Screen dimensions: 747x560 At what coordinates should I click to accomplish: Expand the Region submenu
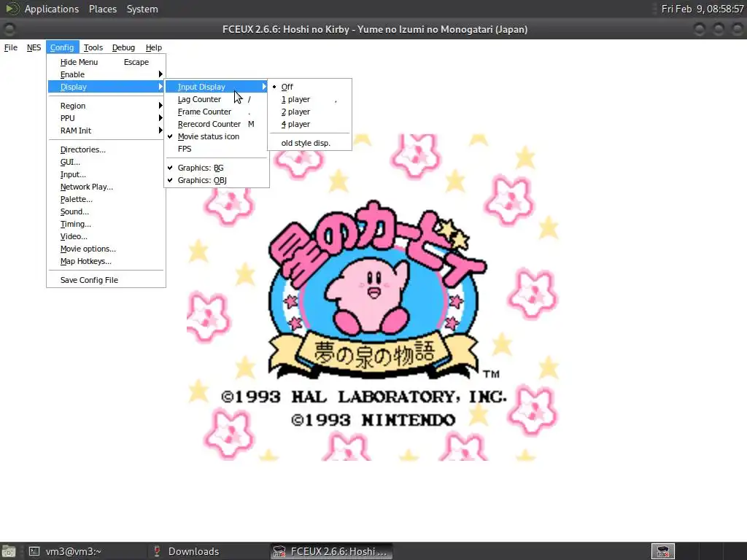106,106
